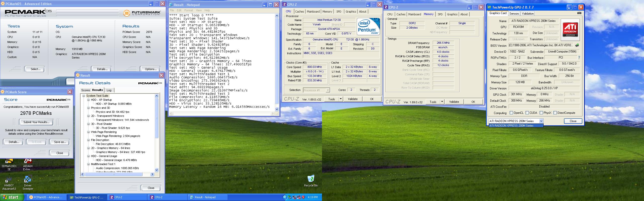Open Log tab in Result Details
This screenshot has width=644, height=201.
tap(109, 90)
